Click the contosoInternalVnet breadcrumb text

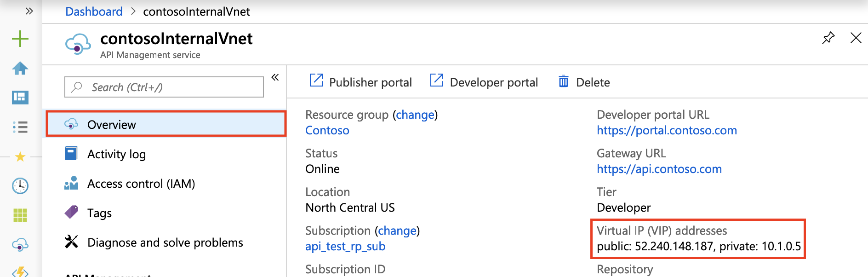(x=196, y=12)
